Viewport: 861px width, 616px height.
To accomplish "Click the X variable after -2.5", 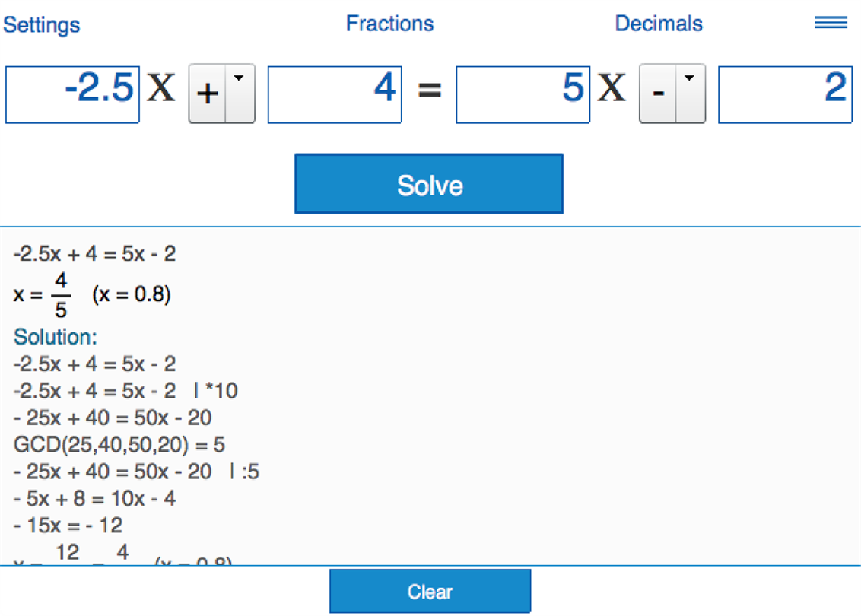I will tap(161, 90).
